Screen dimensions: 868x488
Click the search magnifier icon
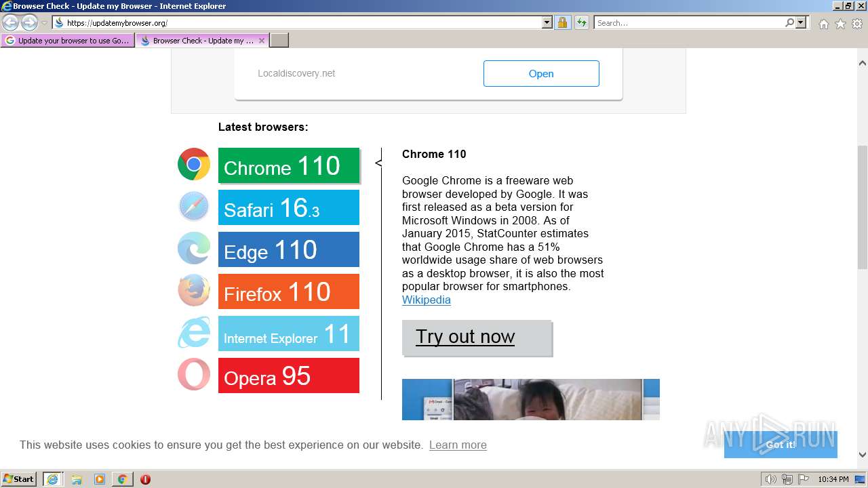[x=789, y=22]
